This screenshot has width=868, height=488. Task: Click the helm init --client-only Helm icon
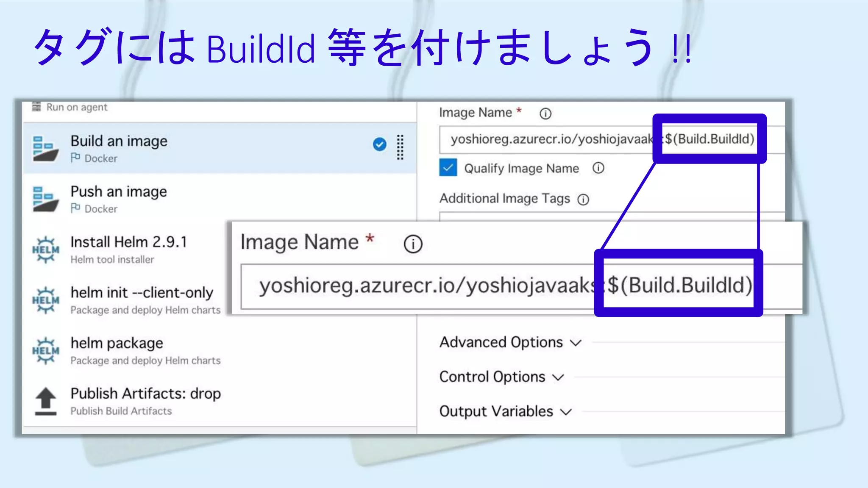coord(46,300)
